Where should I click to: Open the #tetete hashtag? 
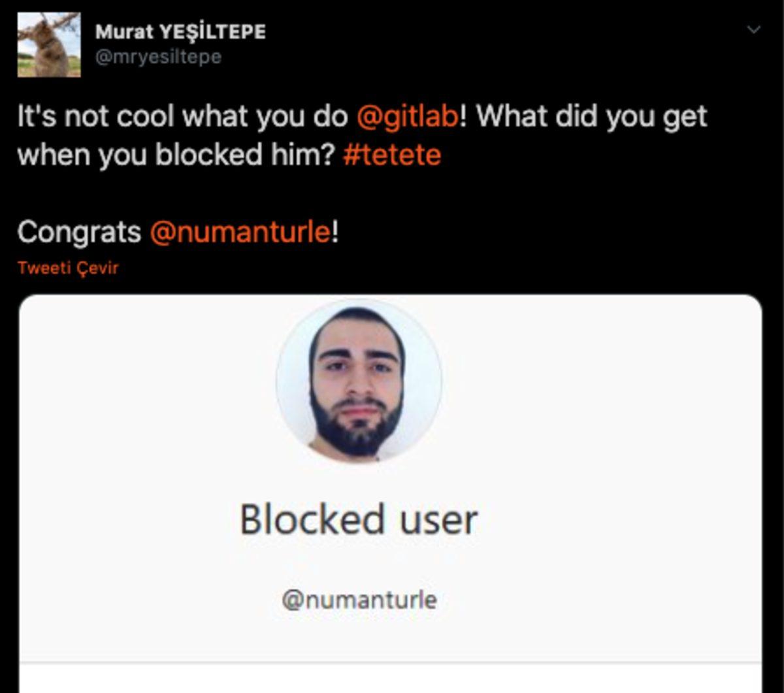click(393, 155)
